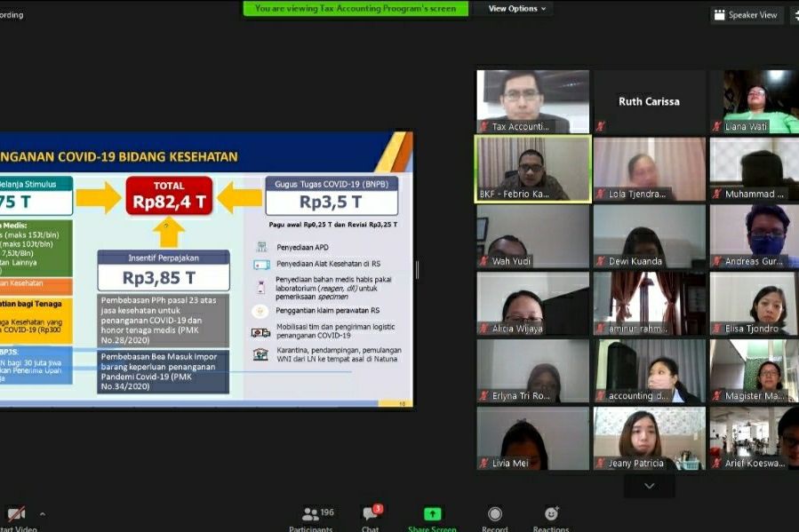Select the aminur rahm... video tile
Viewport: 799px width, 532px height.
649,304
